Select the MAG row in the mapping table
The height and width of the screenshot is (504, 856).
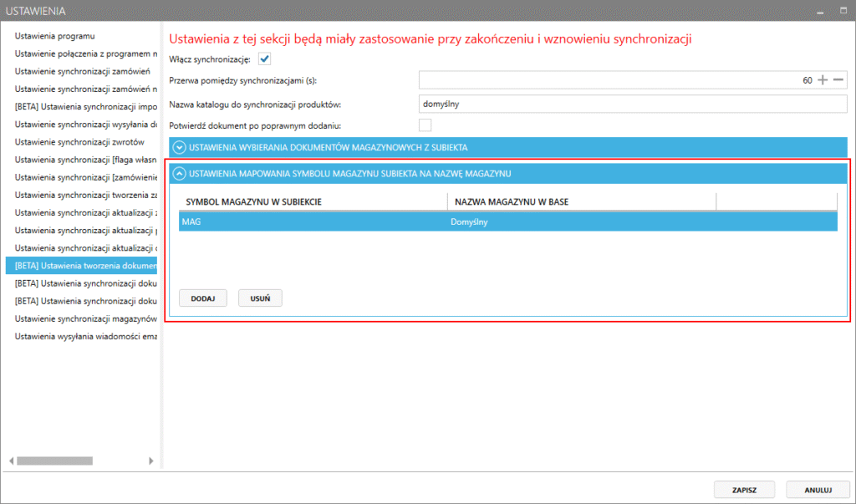[507, 222]
